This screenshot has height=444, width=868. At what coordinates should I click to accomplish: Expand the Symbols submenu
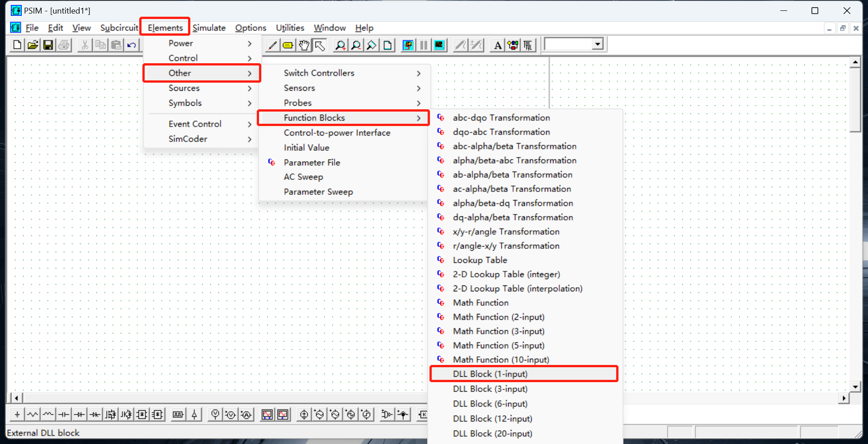pos(202,103)
